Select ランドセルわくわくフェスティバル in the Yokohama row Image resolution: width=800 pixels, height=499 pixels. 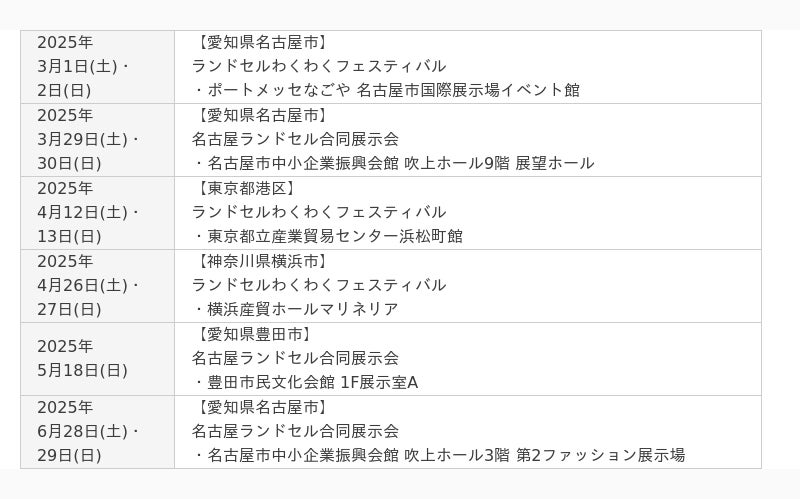pos(319,285)
